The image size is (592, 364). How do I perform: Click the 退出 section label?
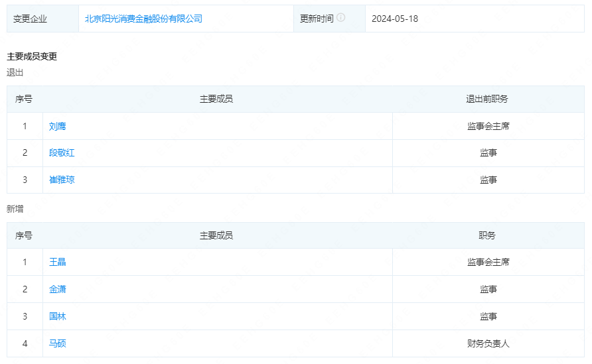tap(15, 72)
